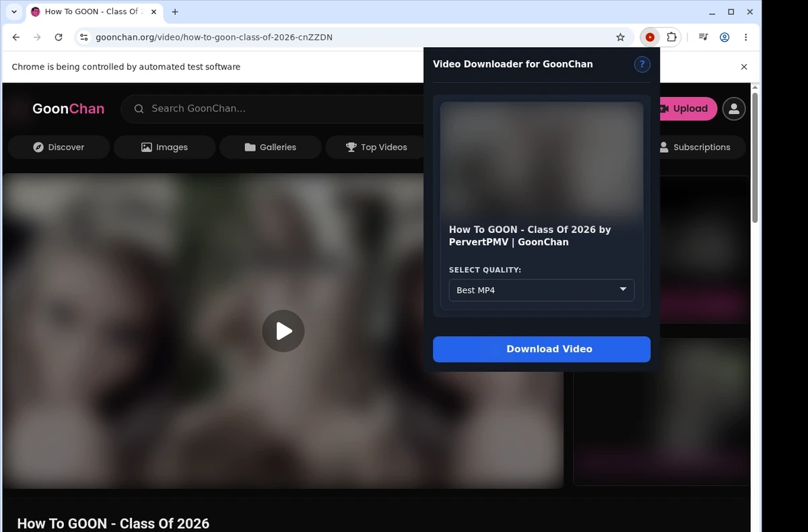Click the video preview thumbnail in downloader popup
Screen dimensions: 808x532
point(541,159)
